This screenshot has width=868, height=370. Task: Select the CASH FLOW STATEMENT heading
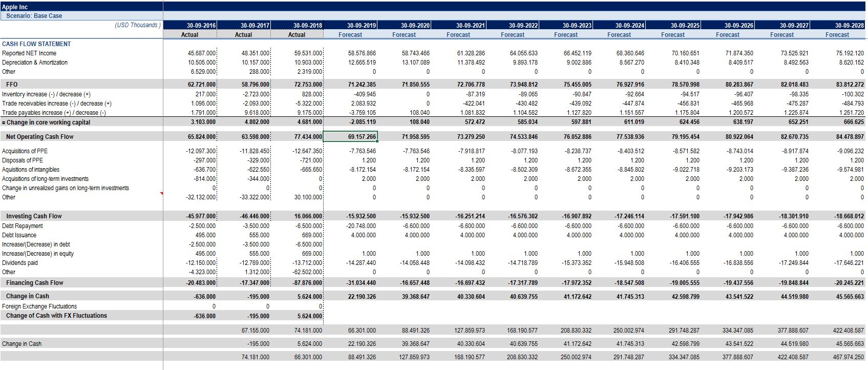click(36, 44)
